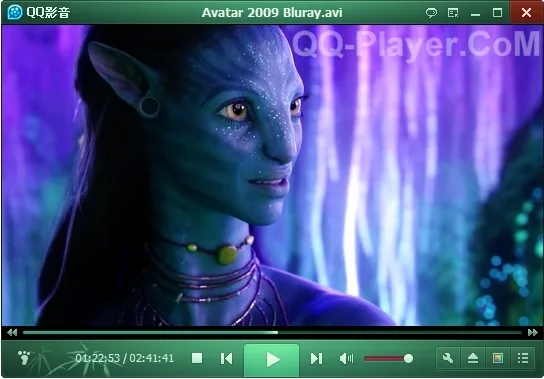The width and height of the screenshot is (544, 379).
Task: Skip to the previous track
Action: pyautogui.click(x=227, y=359)
